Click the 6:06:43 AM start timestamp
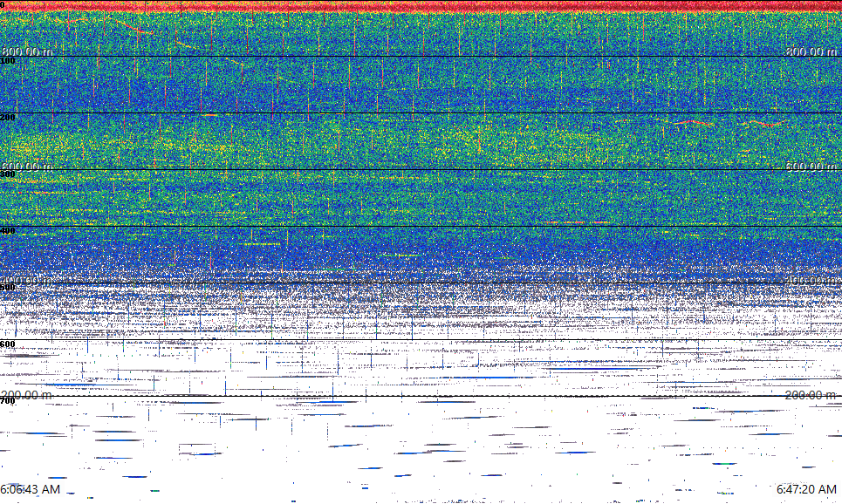842x504 pixels. [x=30, y=489]
